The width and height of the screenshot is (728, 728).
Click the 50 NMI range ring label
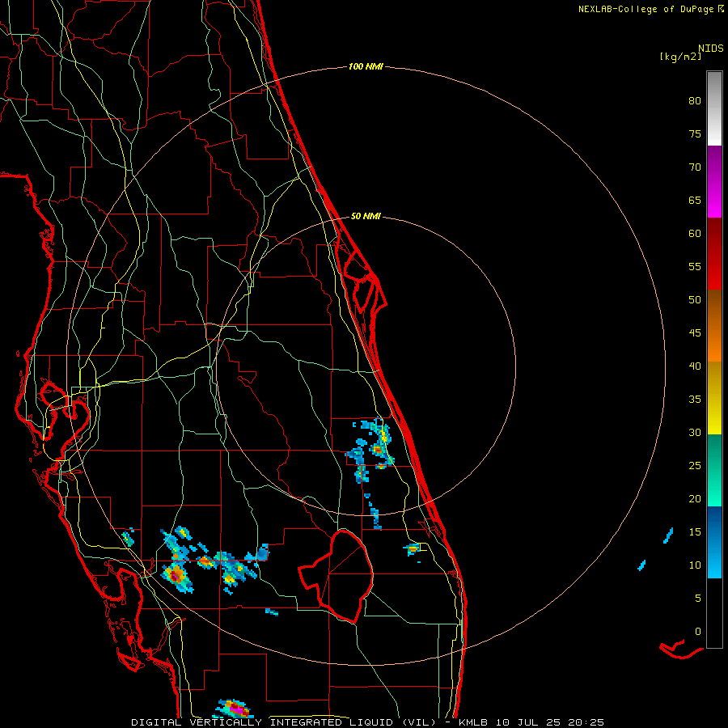point(366,216)
